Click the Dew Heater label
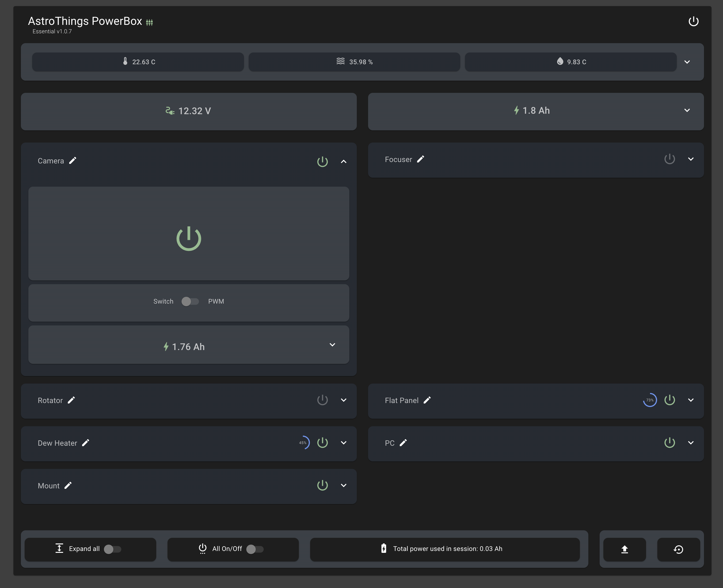 (57, 443)
